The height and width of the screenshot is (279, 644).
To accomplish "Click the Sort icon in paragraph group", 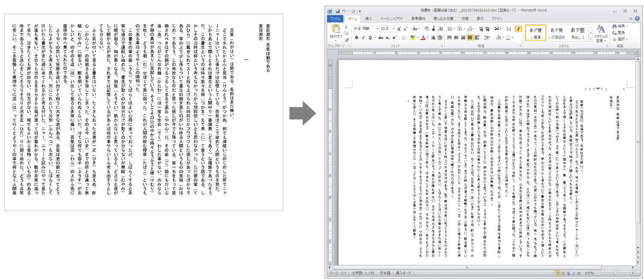I will tap(508, 29).
